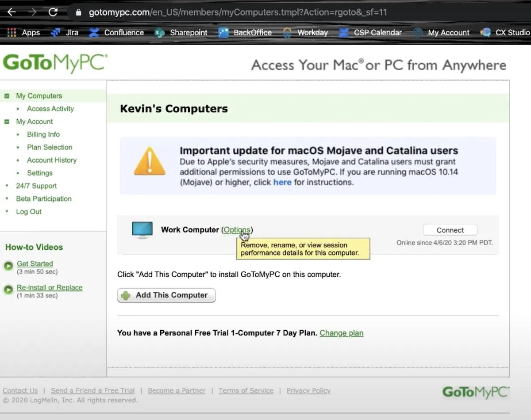Click the yellow warning triangle icon
This screenshot has height=420, width=531.
[150, 161]
